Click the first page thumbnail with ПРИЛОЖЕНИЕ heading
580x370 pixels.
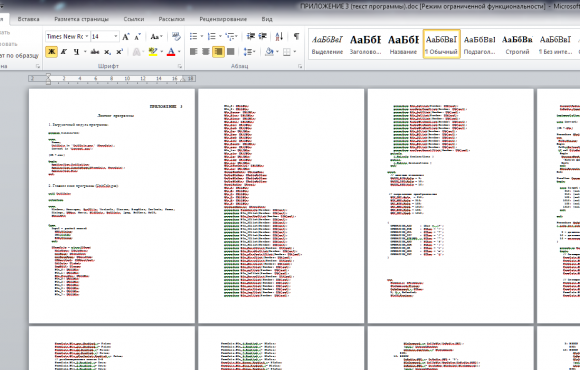[x=112, y=206]
